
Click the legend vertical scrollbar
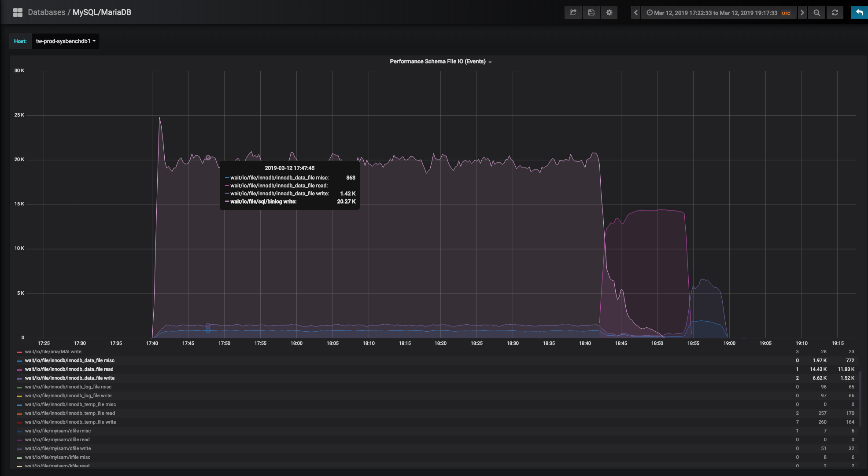[x=861, y=398]
